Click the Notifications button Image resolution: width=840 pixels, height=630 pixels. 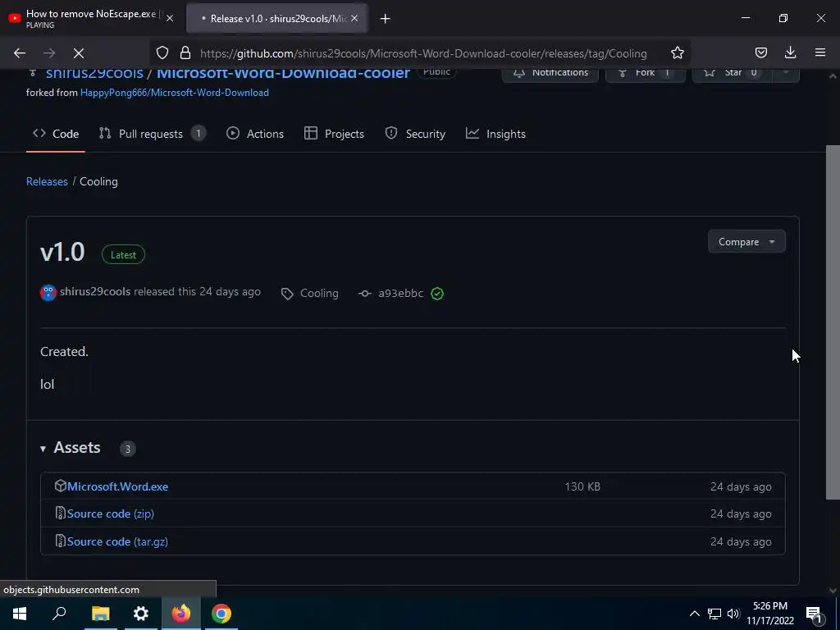pos(550,73)
